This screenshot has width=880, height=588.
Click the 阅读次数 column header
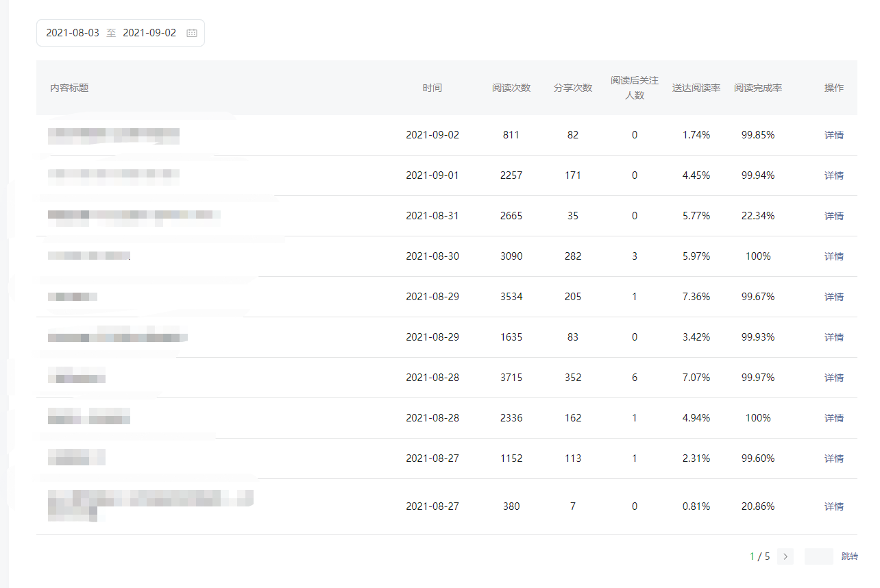511,88
